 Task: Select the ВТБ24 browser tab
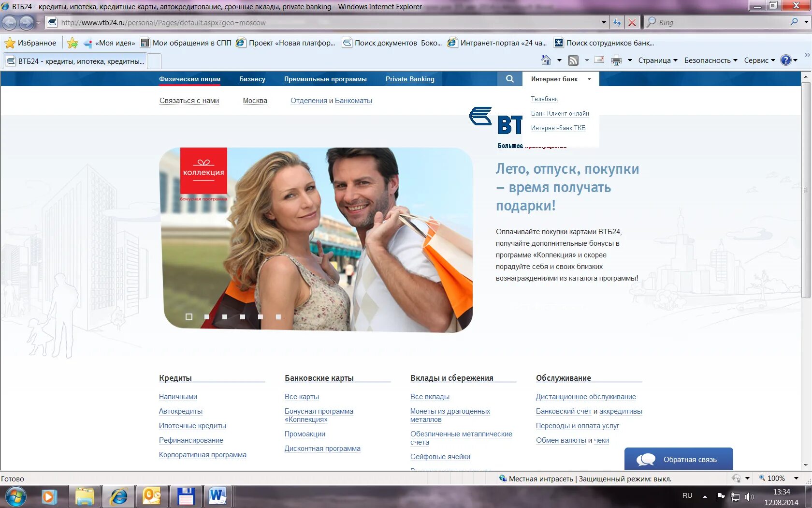[x=75, y=61]
